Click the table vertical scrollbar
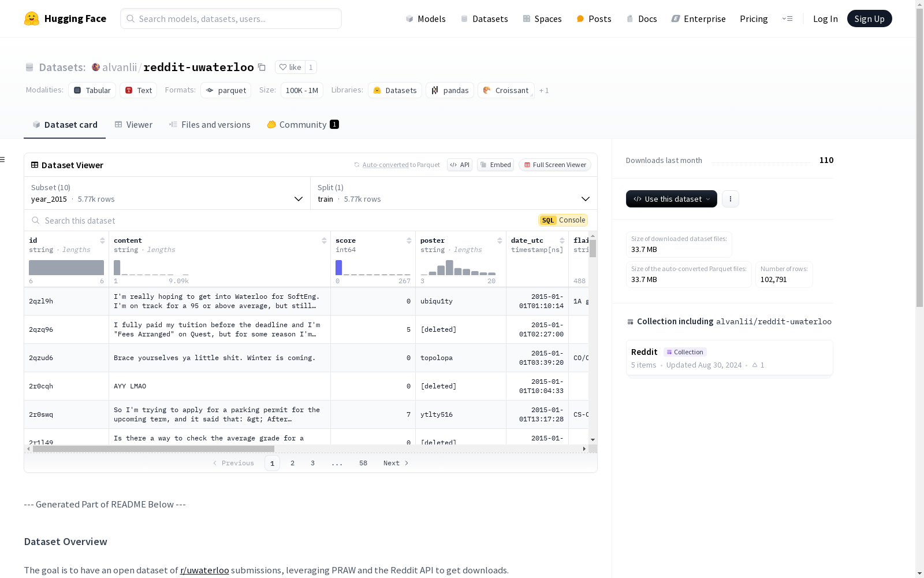This screenshot has width=924, height=578. [593, 249]
